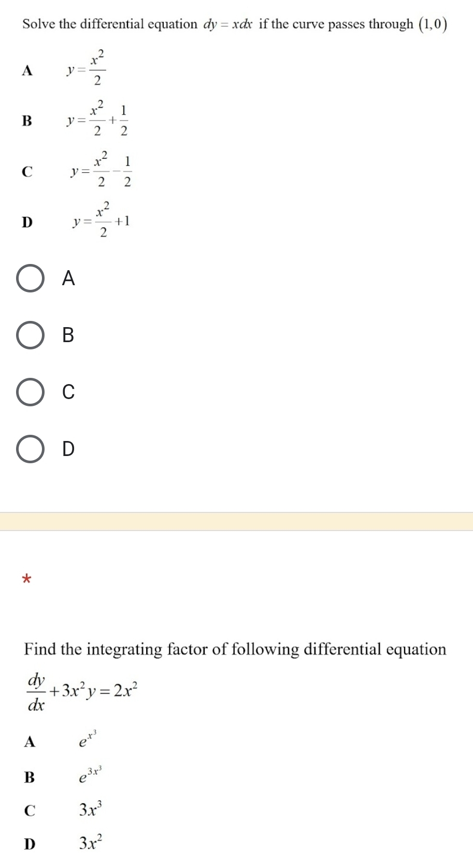Select radio button for answer A
473x868 pixels.
click(30, 278)
